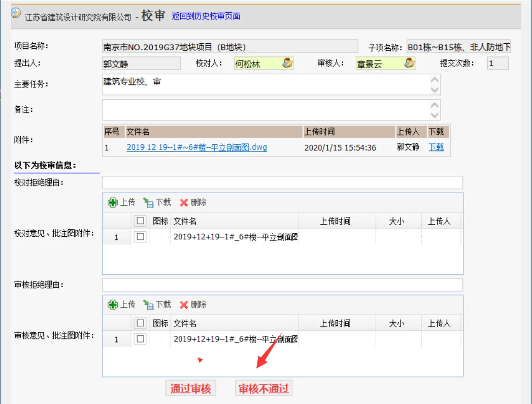Click the 项目名称 field
Image resolution: width=532 pixels, height=404 pixels.
pyautogui.click(x=230, y=47)
